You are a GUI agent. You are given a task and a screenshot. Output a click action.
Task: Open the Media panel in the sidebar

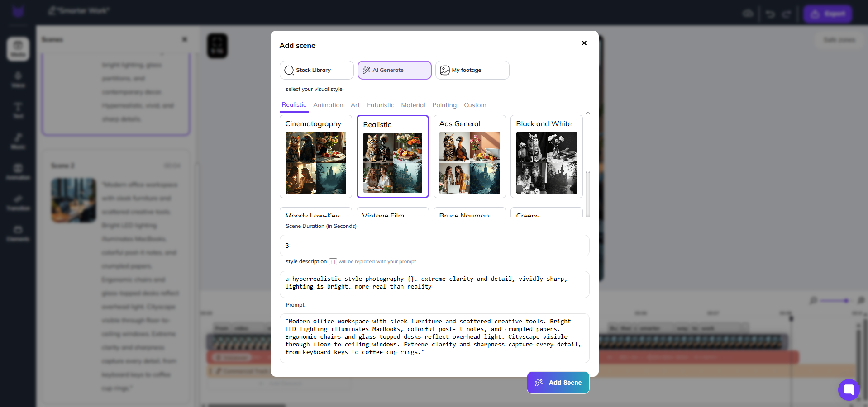18,49
